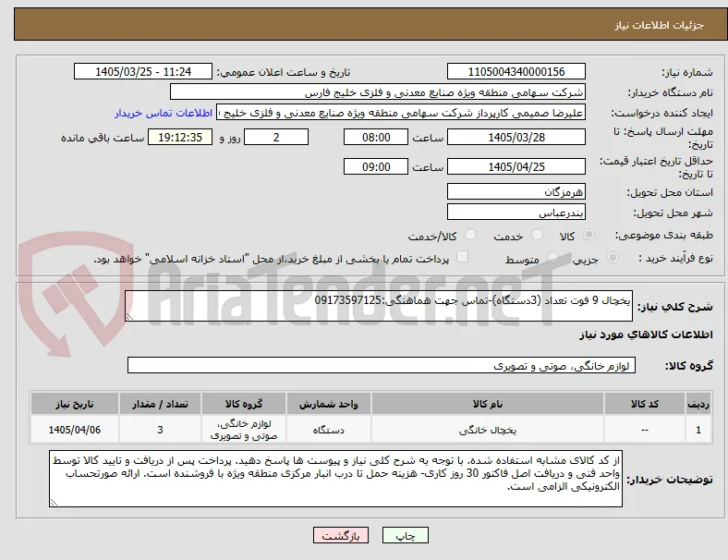Click the delivery province field هرمزگان
This screenshot has width=728, height=560.
(516, 191)
